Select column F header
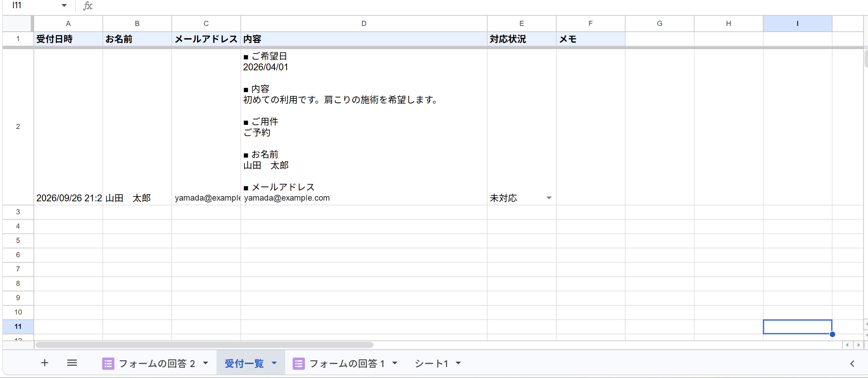 591,24
